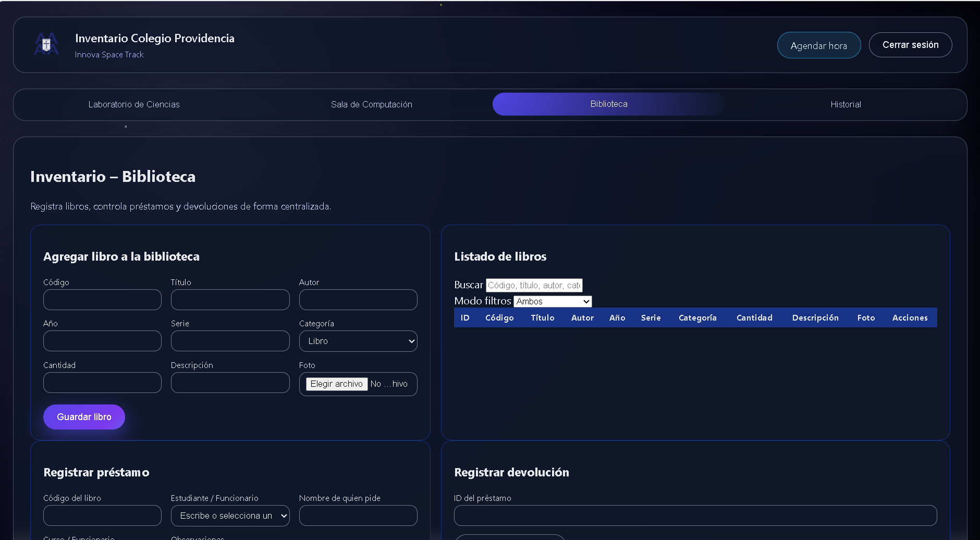Switch to Laboratorio de Ciencias tab
Viewport: 980px width, 540px height.
(x=134, y=104)
